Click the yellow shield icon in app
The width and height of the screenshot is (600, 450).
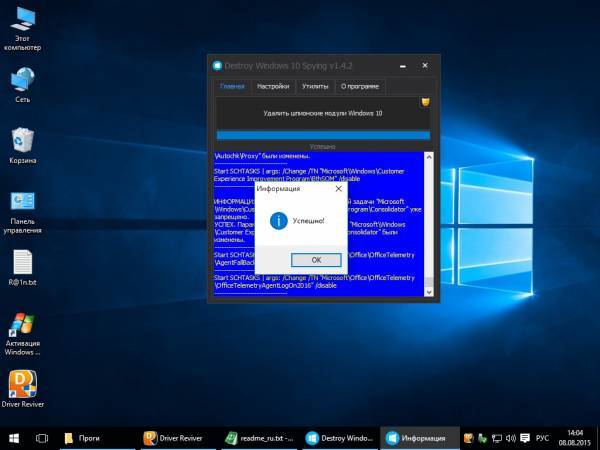pos(425,102)
